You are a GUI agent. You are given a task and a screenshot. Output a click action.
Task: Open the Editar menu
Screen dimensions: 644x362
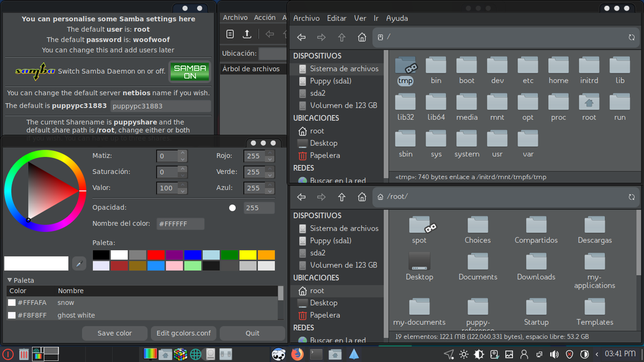pos(337,18)
